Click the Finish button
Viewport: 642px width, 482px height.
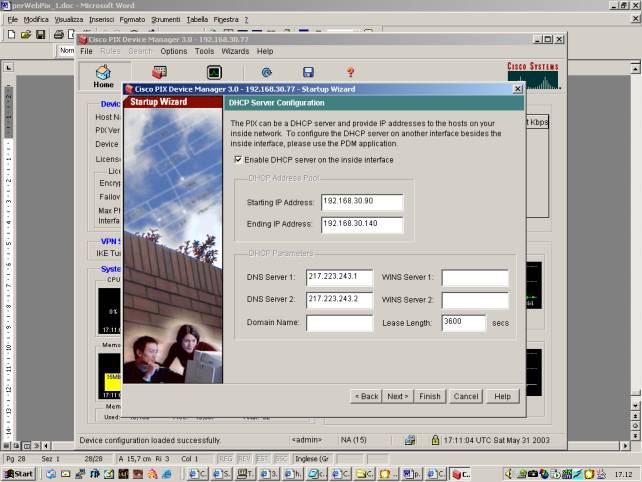[x=430, y=396]
